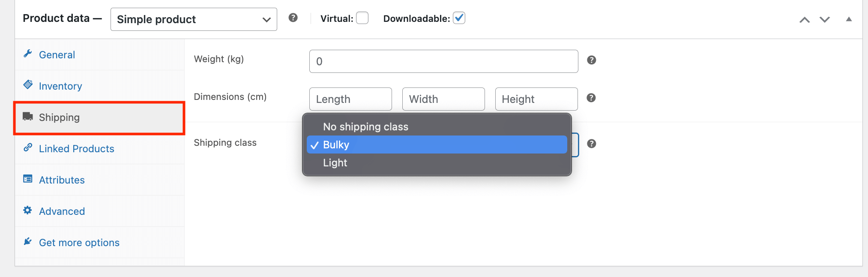This screenshot has width=868, height=277.
Task: Click Get more options
Action: (x=79, y=242)
